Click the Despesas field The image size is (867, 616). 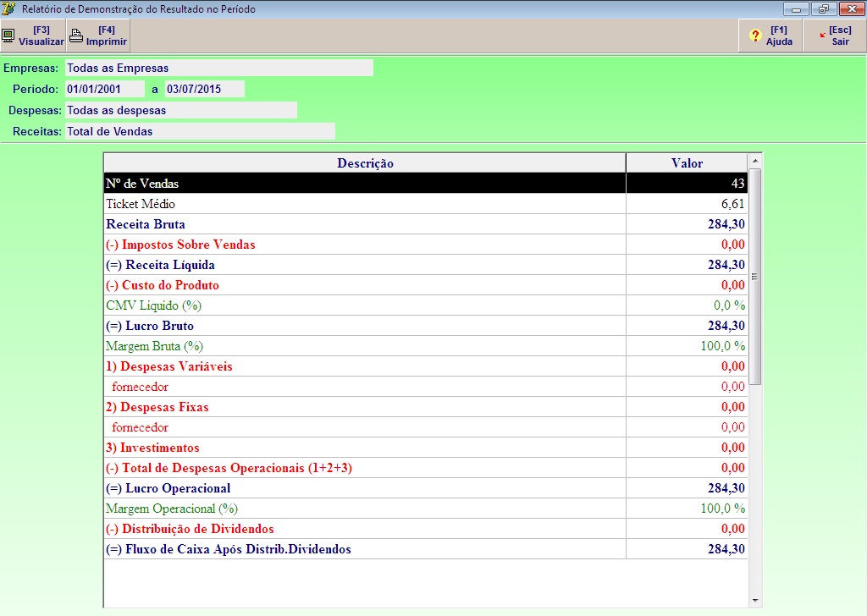click(x=180, y=110)
